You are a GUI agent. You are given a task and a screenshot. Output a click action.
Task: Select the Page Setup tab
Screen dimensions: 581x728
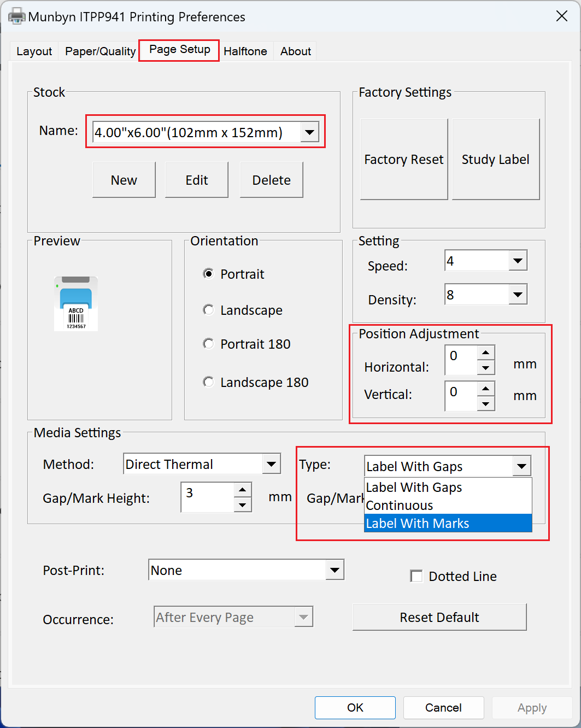click(x=179, y=50)
